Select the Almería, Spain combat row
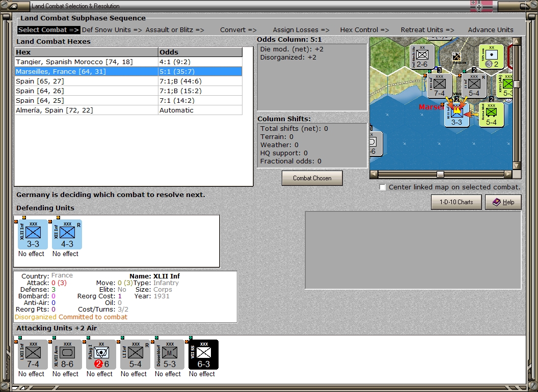538x392 pixels. (129, 110)
